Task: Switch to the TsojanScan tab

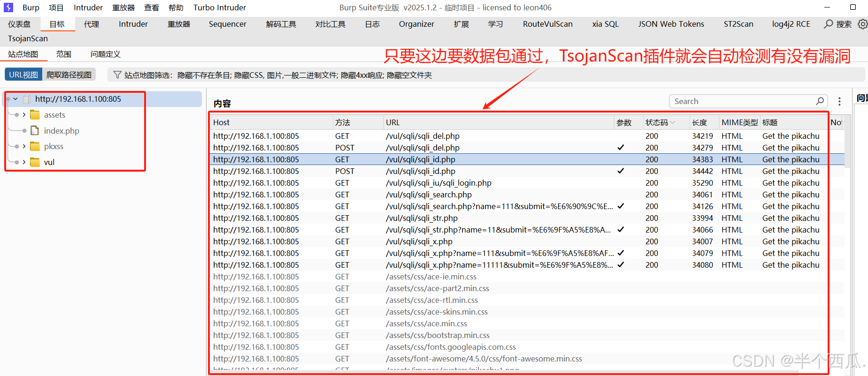Action: [x=28, y=38]
